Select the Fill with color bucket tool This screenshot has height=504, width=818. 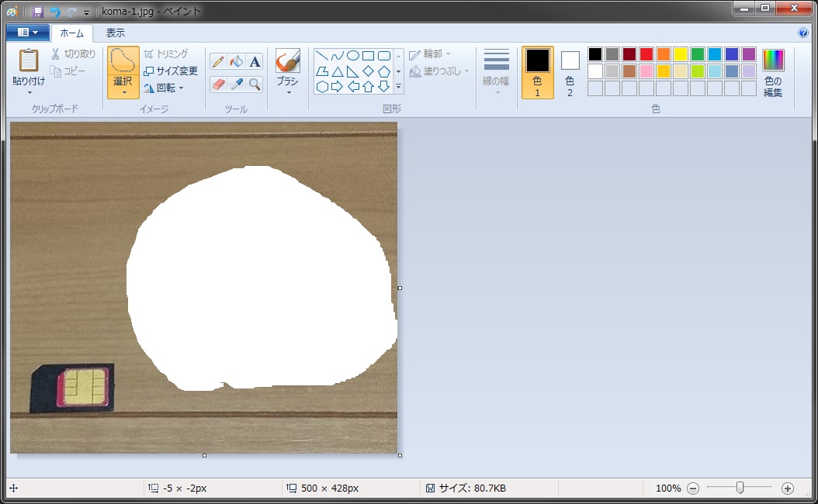237,62
